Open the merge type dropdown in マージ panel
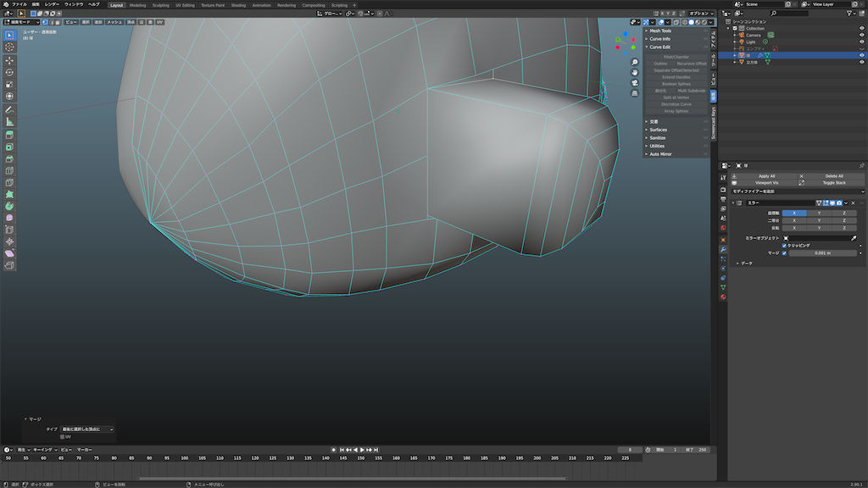Viewport: 868px width, 488px height. pos(87,430)
